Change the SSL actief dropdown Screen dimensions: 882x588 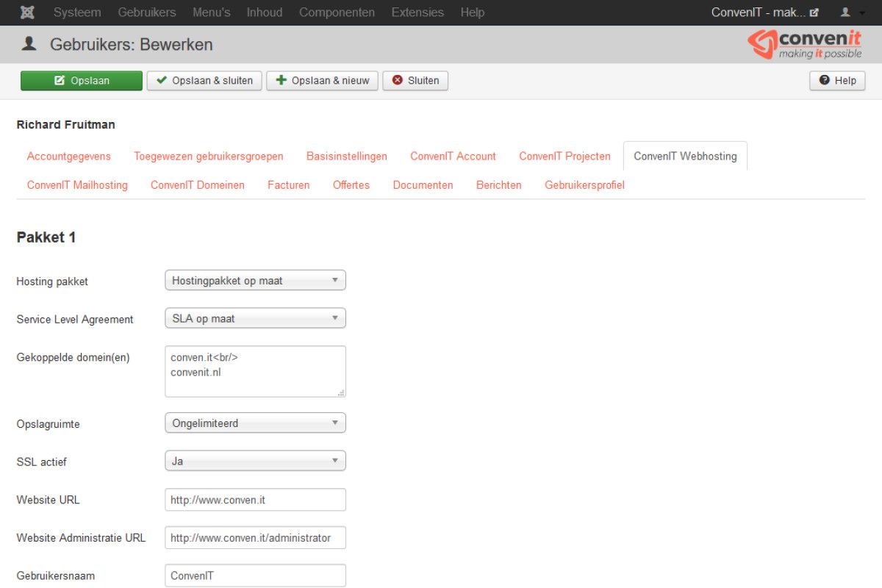255,462
